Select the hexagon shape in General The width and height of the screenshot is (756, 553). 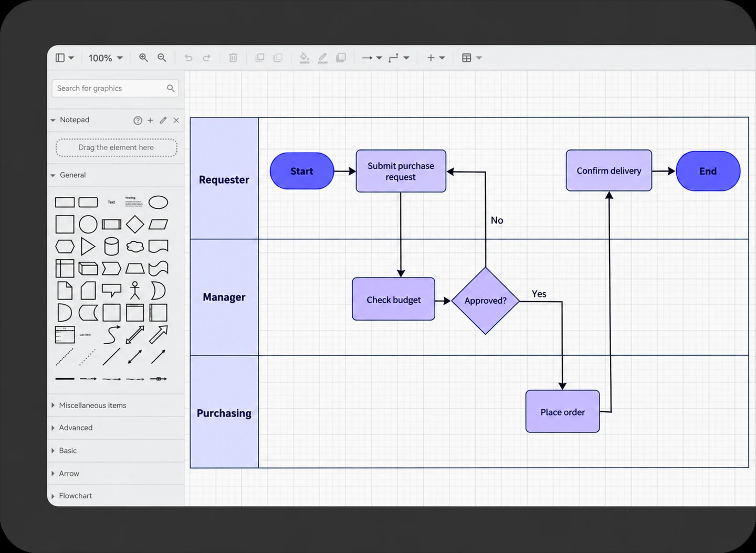coord(65,246)
